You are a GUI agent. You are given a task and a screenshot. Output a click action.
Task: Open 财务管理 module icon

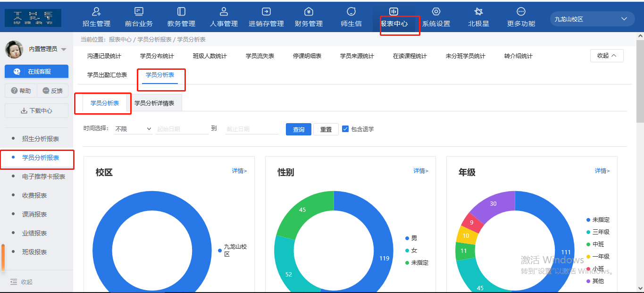309,11
